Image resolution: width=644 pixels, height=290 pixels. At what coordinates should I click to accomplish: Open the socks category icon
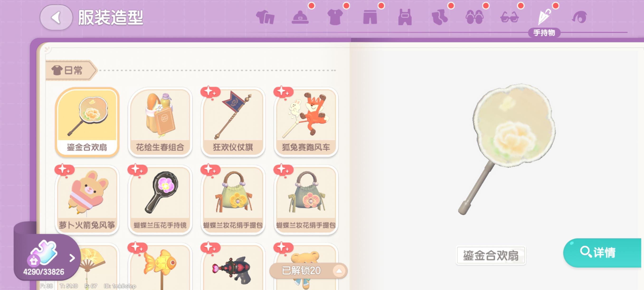pos(440,17)
